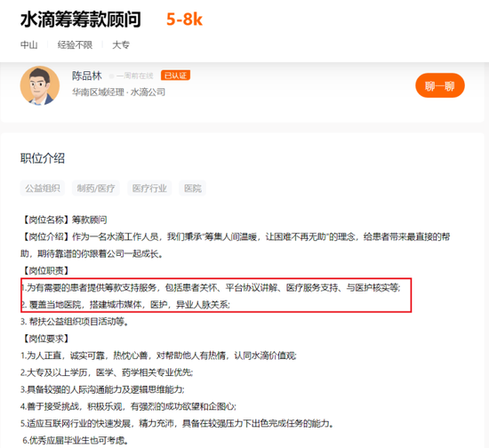Click the 一周前在线 status text
The width and height of the screenshot is (489, 448).
(x=135, y=76)
